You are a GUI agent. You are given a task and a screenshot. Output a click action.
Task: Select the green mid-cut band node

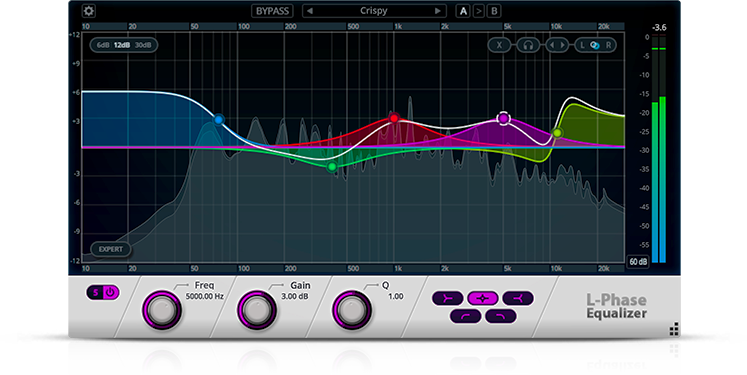332,167
